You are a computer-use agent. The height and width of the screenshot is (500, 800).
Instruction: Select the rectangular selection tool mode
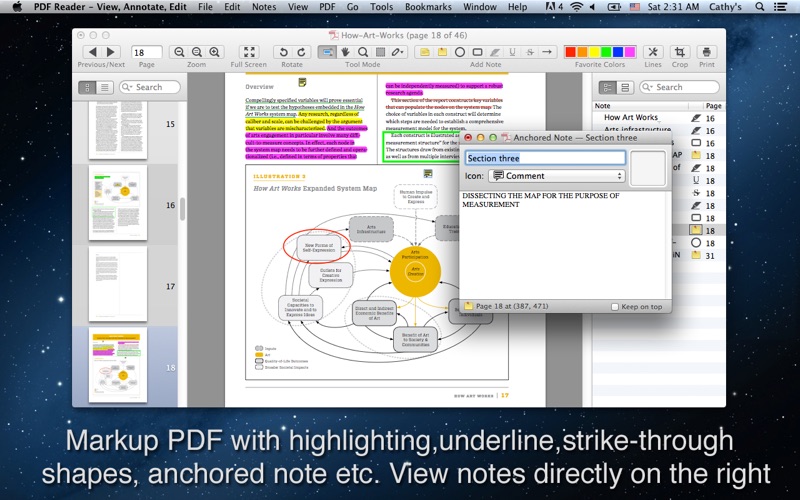pos(380,52)
